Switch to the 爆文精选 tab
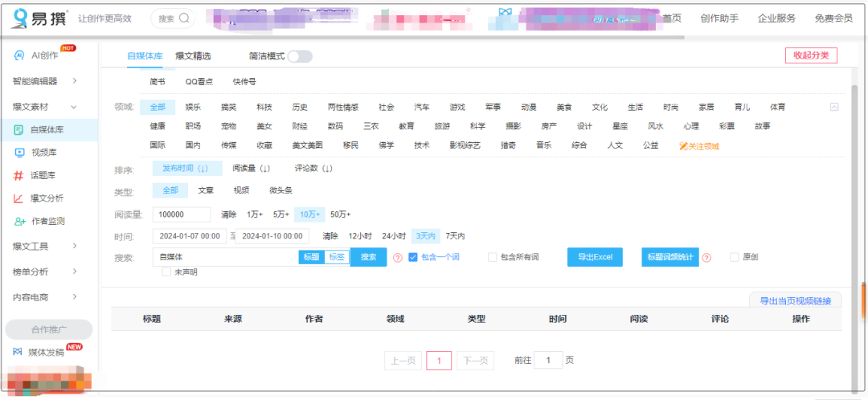Screen dimensions: 868x400 click(x=193, y=56)
